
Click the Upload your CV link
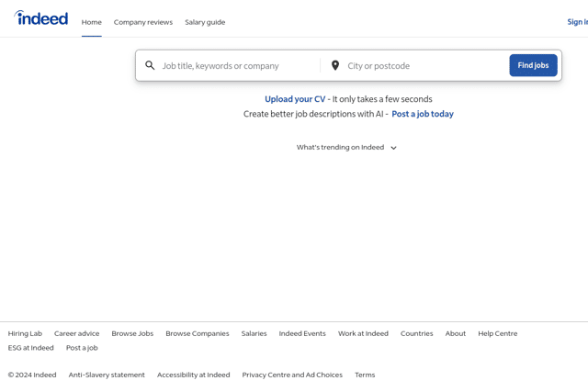pos(295,99)
